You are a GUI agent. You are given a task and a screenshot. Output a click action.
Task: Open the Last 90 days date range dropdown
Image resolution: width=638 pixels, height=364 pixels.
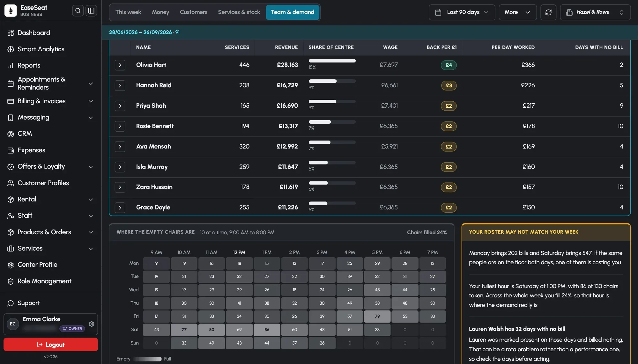(462, 12)
